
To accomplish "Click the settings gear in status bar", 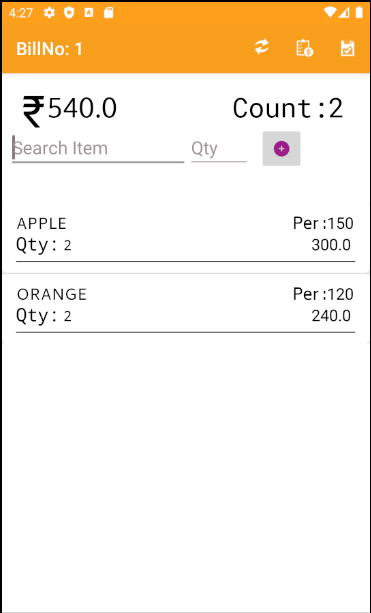I will pyautogui.click(x=49, y=13).
